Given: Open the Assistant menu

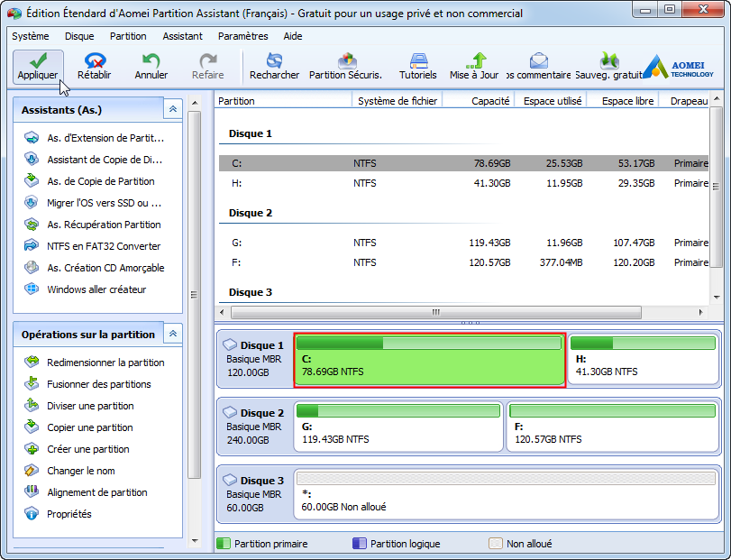Looking at the screenshot, I should point(182,36).
